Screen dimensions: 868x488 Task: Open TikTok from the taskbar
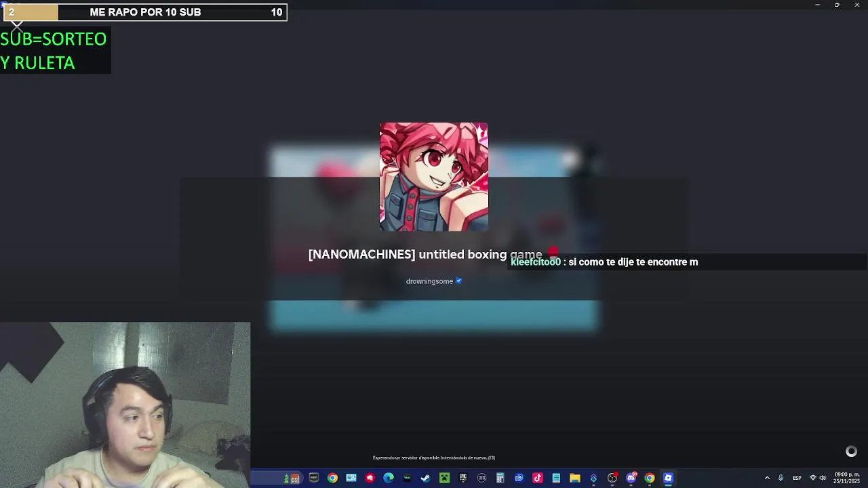[538, 478]
